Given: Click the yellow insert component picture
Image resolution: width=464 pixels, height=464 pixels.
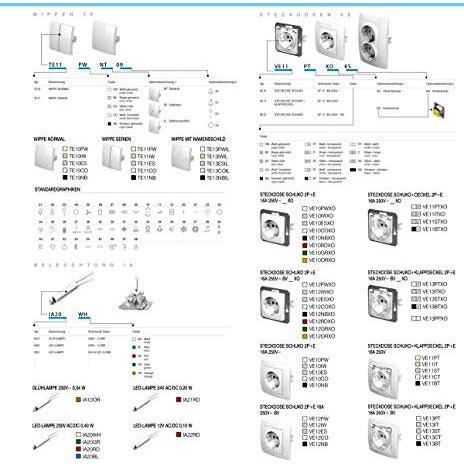Looking at the screenshot, I should pos(439,111).
